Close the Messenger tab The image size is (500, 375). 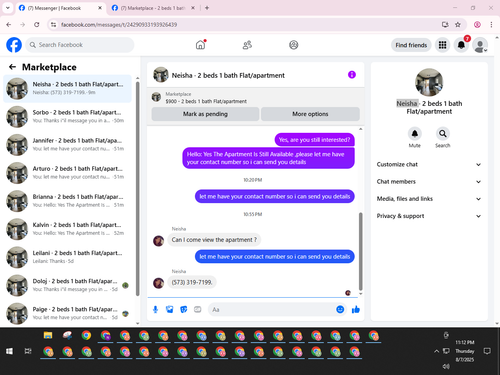[x=100, y=8]
